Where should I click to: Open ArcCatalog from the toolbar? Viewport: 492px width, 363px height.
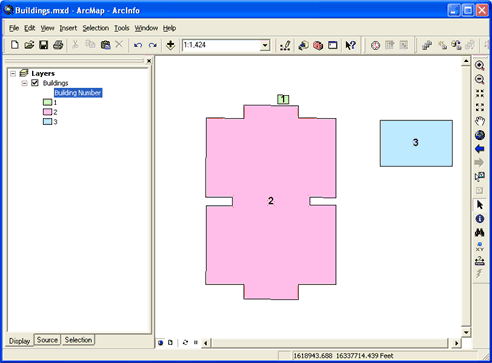coord(303,45)
